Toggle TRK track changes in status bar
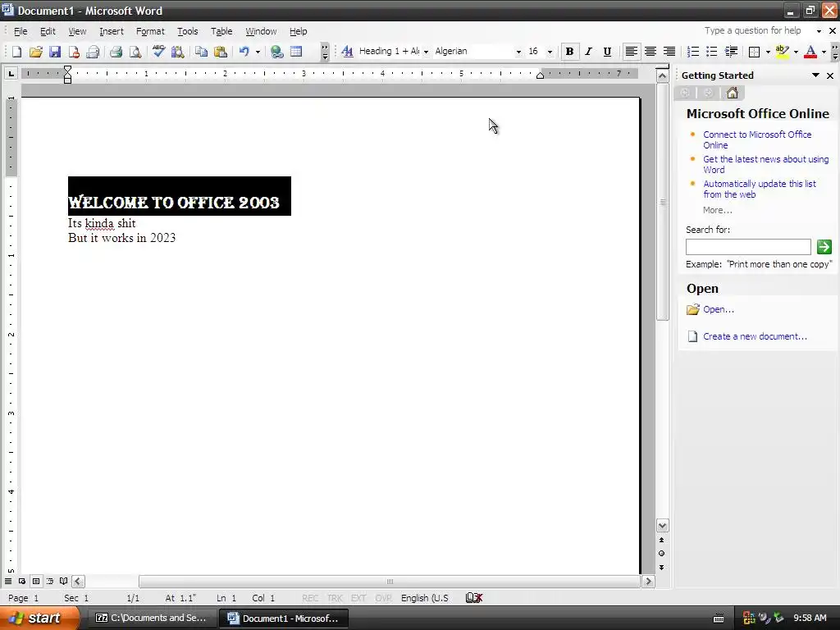Screen dimensions: 840x630 click(335, 598)
